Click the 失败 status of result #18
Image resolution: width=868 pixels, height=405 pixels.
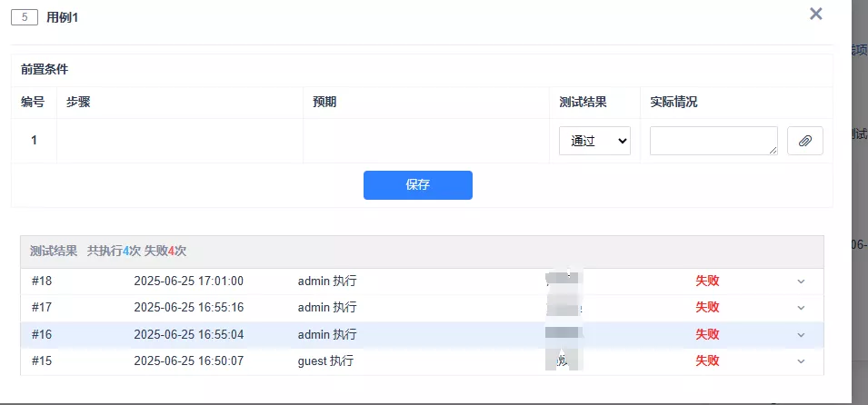pyautogui.click(x=707, y=282)
